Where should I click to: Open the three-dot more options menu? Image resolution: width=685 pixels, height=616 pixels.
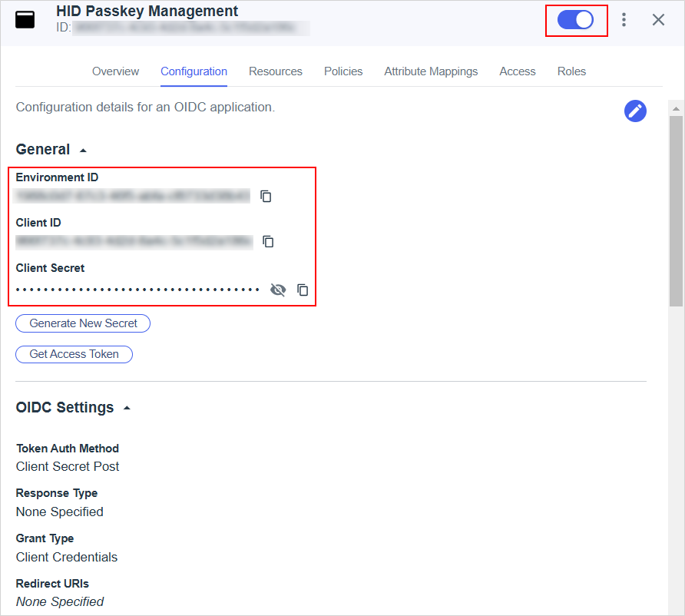[624, 20]
